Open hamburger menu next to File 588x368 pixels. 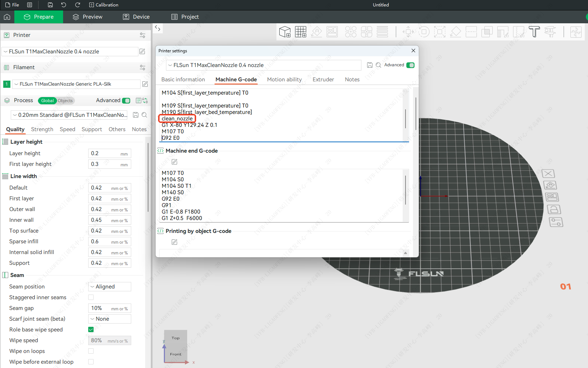[x=30, y=5]
